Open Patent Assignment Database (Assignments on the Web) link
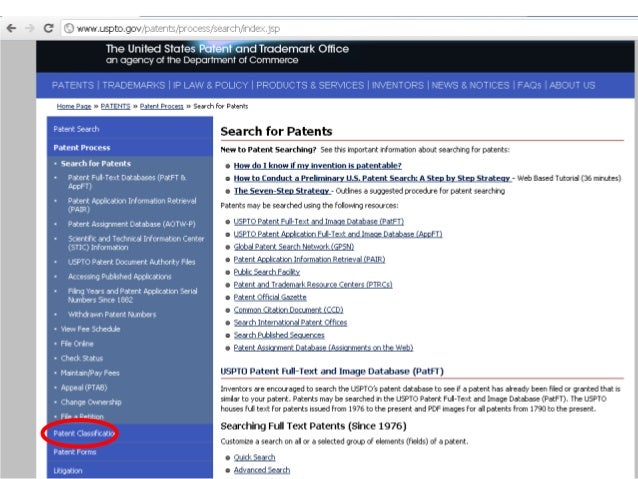This screenshot has height=479, width=638. pos(323,348)
